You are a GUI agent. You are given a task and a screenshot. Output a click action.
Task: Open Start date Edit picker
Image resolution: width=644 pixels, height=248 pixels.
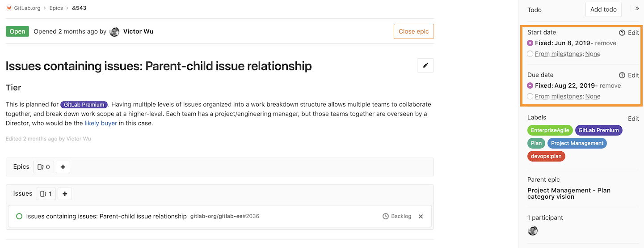pyautogui.click(x=633, y=33)
